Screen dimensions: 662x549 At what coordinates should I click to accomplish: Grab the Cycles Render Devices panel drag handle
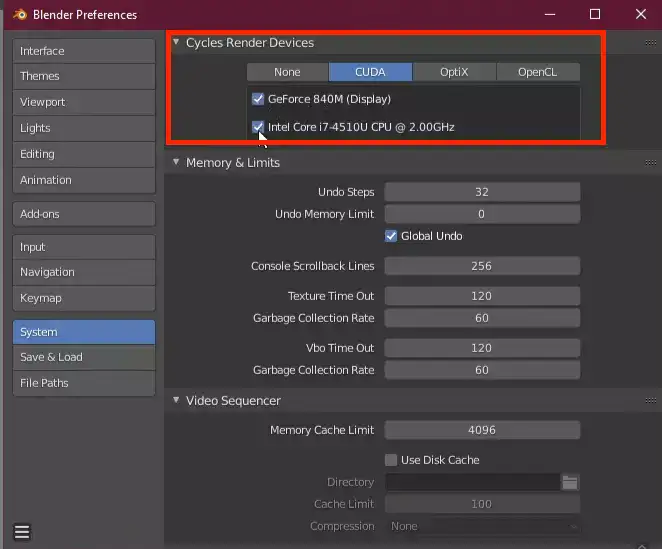651,43
